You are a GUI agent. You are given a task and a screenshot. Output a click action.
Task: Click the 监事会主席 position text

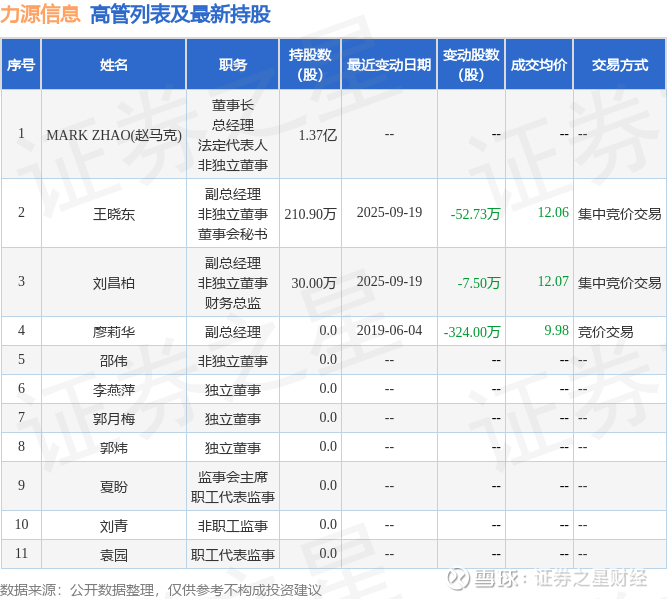[233, 476]
